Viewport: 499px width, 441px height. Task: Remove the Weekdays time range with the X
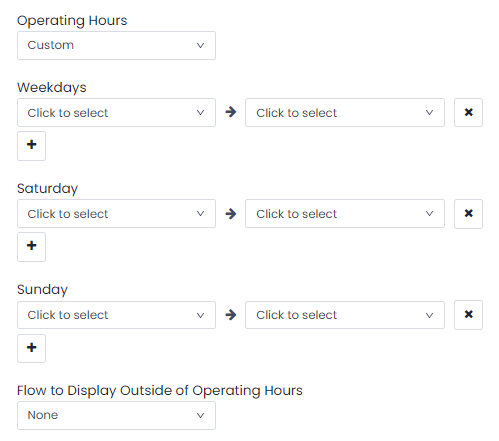468,112
